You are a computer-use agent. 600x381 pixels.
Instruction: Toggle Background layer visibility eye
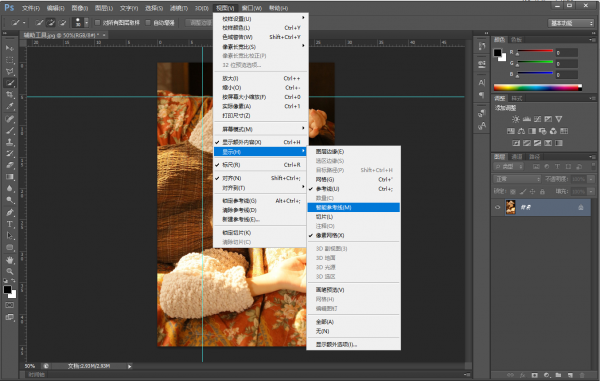click(498, 207)
